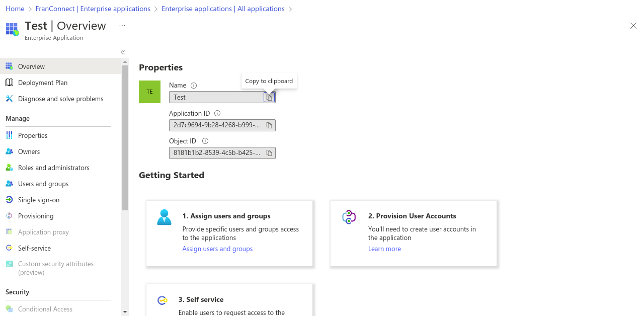The width and height of the screenshot is (644, 316).
Task: Click the Single sign-on icon
Action: 9,200
